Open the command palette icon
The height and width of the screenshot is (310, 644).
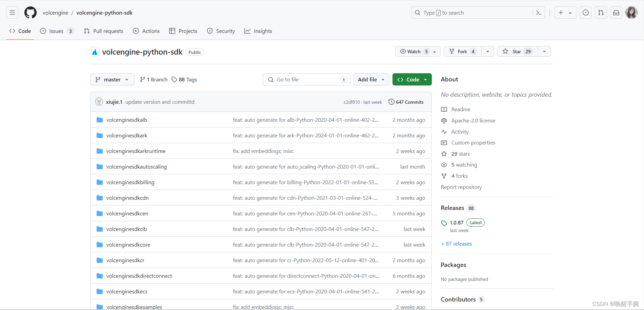pos(539,13)
